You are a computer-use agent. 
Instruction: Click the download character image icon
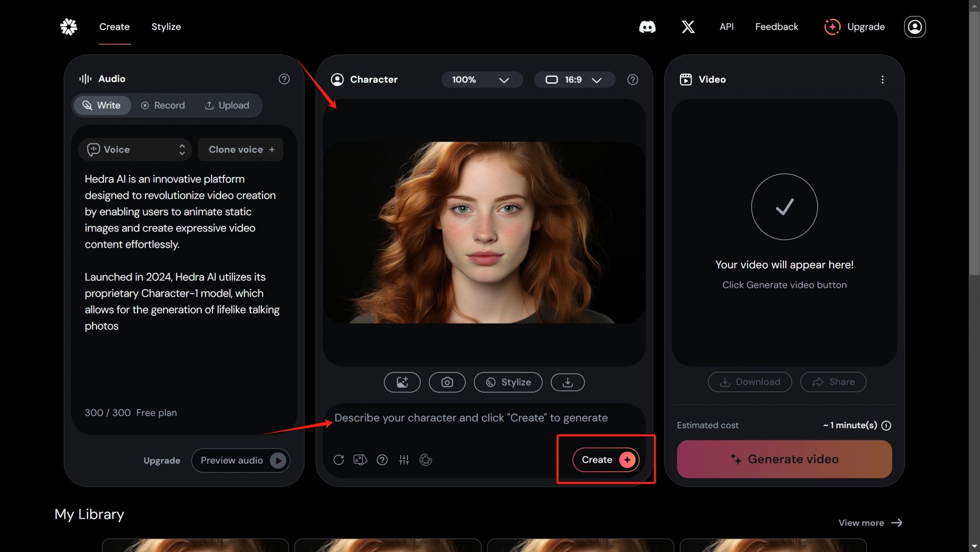[567, 382]
